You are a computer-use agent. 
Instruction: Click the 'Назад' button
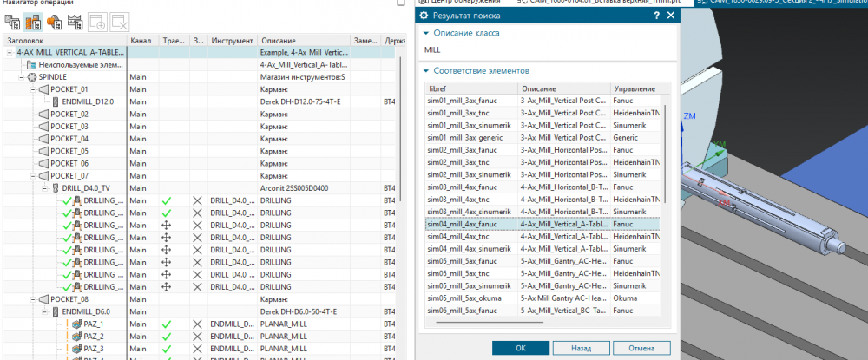[x=581, y=347]
